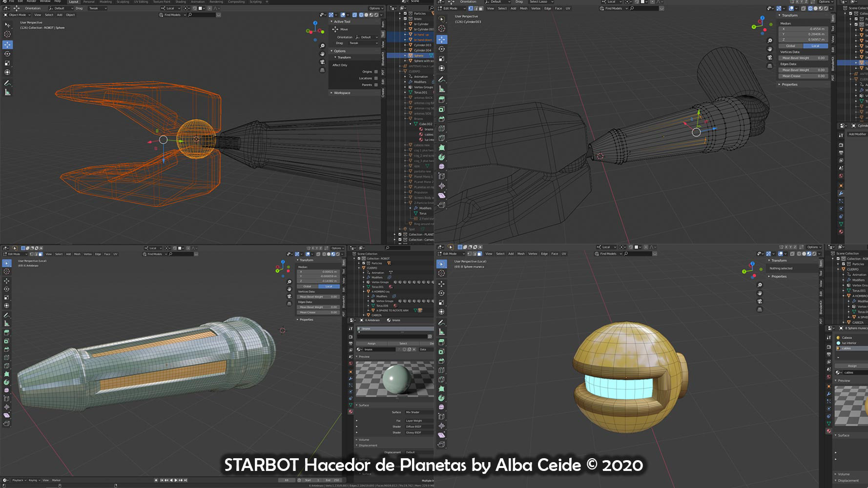Click material preview sphere thumbnail
Image resolution: width=868 pixels, height=488 pixels.
pyautogui.click(x=394, y=379)
